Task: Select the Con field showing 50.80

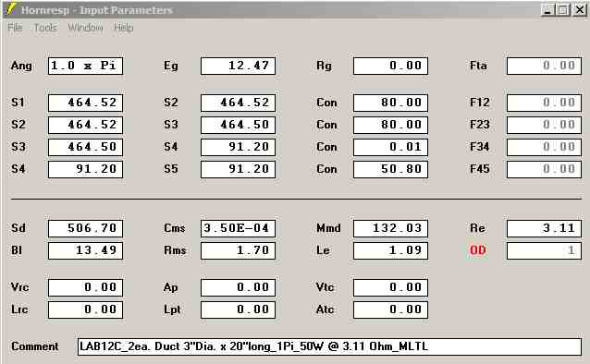Action: coord(390,169)
